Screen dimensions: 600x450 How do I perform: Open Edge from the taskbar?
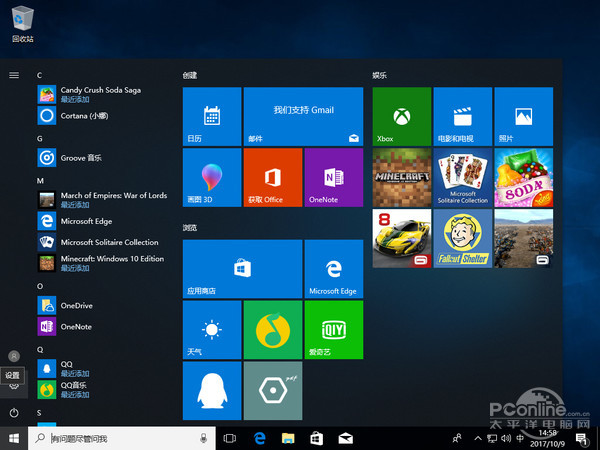(x=259, y=439)
